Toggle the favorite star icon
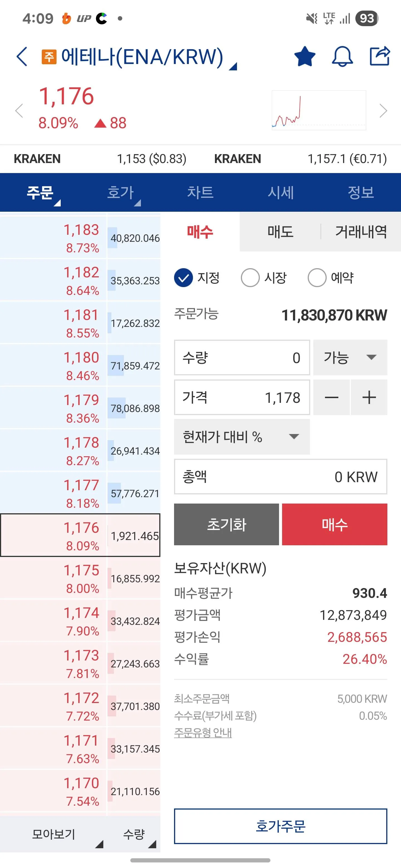401x868 pixels. (x=305, y=56)
